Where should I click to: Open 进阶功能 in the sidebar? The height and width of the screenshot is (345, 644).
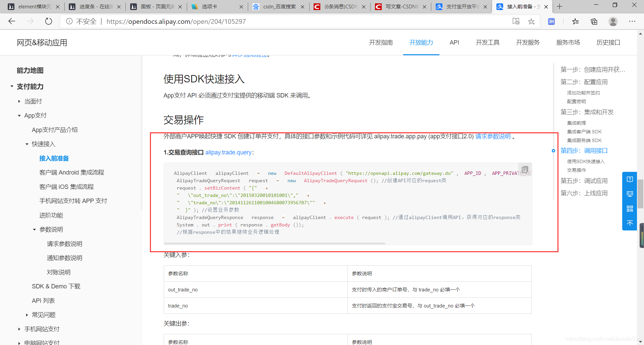click(51, 215)
